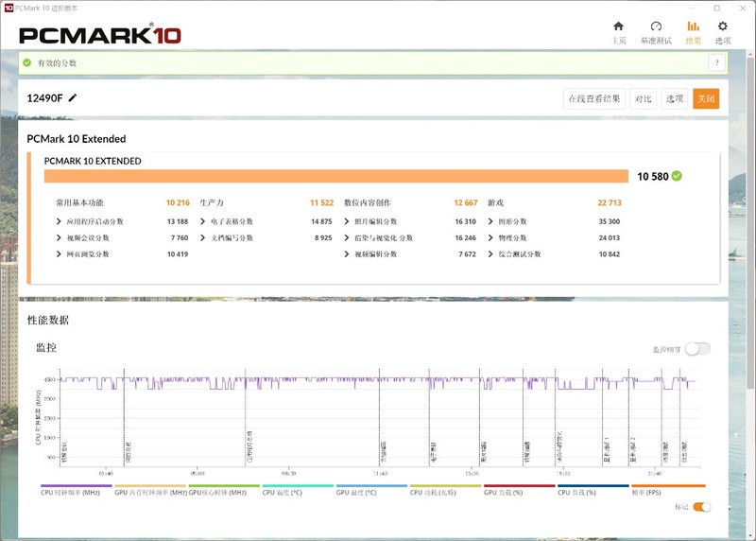
Task: Click the 数位内容创作 score 12 667
Action: pyautogui.click(x=465, y=202)
